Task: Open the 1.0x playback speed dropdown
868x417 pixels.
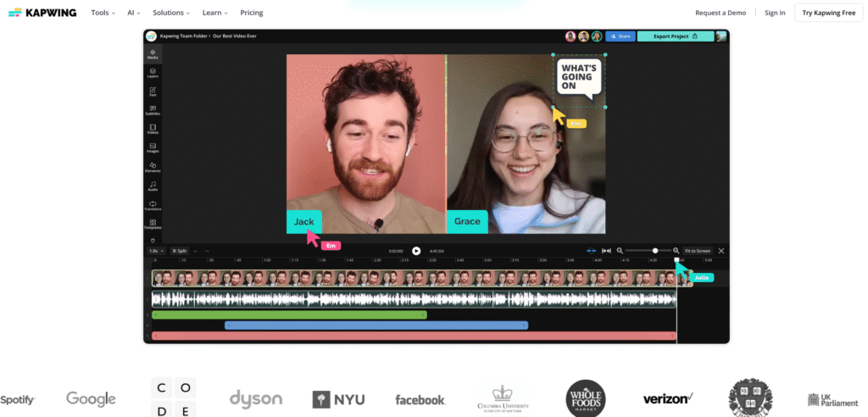Action: pyautogui.click(x=156, y=251)
